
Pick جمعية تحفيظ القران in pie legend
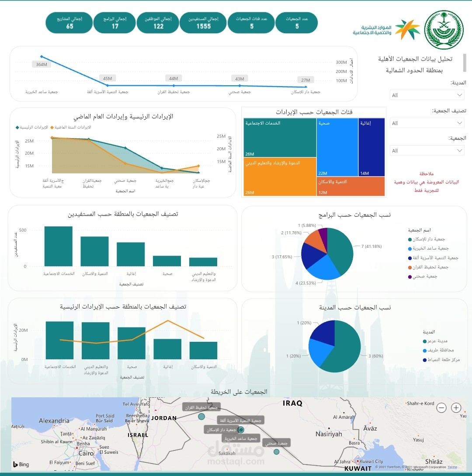[428, 267]
